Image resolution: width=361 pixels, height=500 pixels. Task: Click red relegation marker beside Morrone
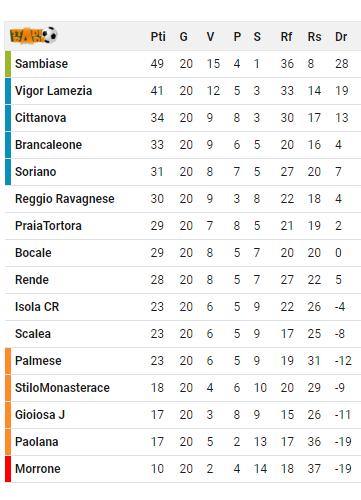pos(8,469)
